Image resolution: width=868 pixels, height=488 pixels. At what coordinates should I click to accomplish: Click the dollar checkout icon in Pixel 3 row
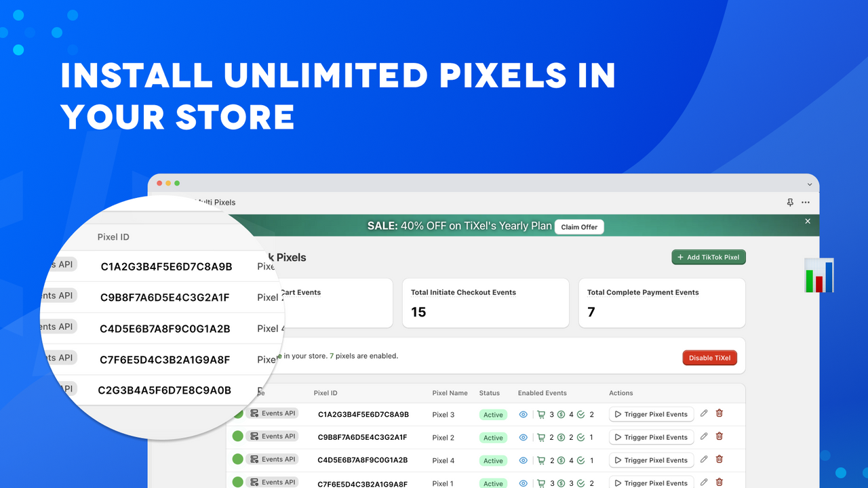coord(561,415)
